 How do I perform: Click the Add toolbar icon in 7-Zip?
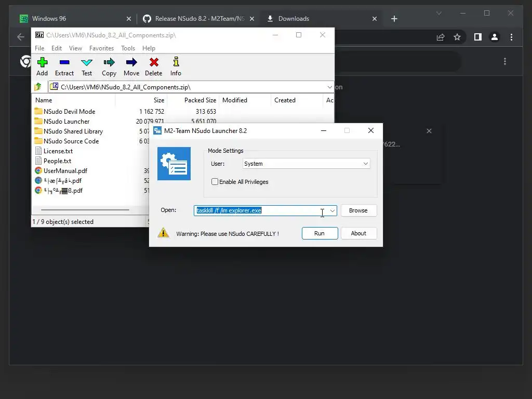click(42, 62)
